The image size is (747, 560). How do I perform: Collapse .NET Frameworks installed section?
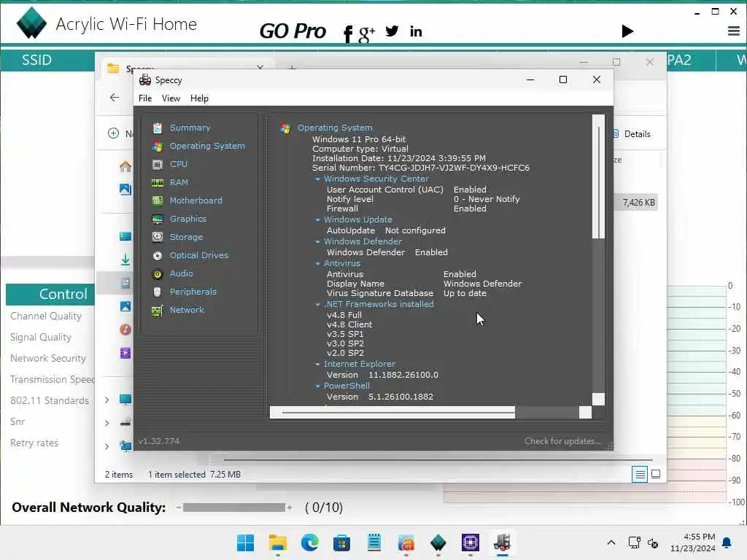[318, 305]
